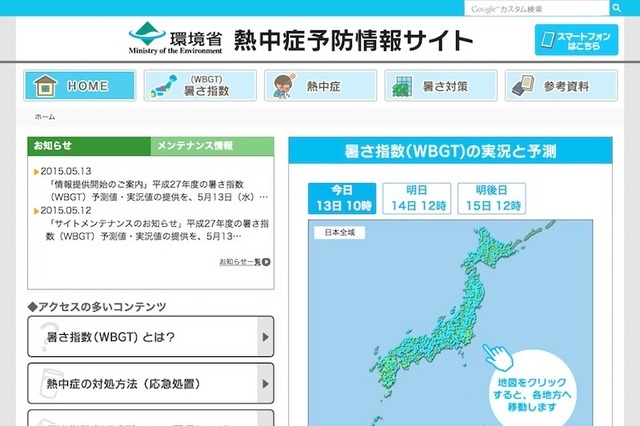Click the orange arrow beside 2015.05.13

pyautogui.click(x=36, y=172)
